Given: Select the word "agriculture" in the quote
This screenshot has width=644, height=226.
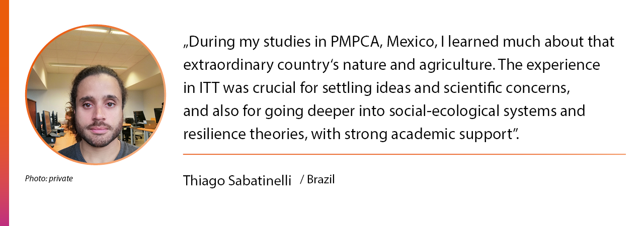Looking at the screenshot, I should pyautogui.click(x=459, y=66).
